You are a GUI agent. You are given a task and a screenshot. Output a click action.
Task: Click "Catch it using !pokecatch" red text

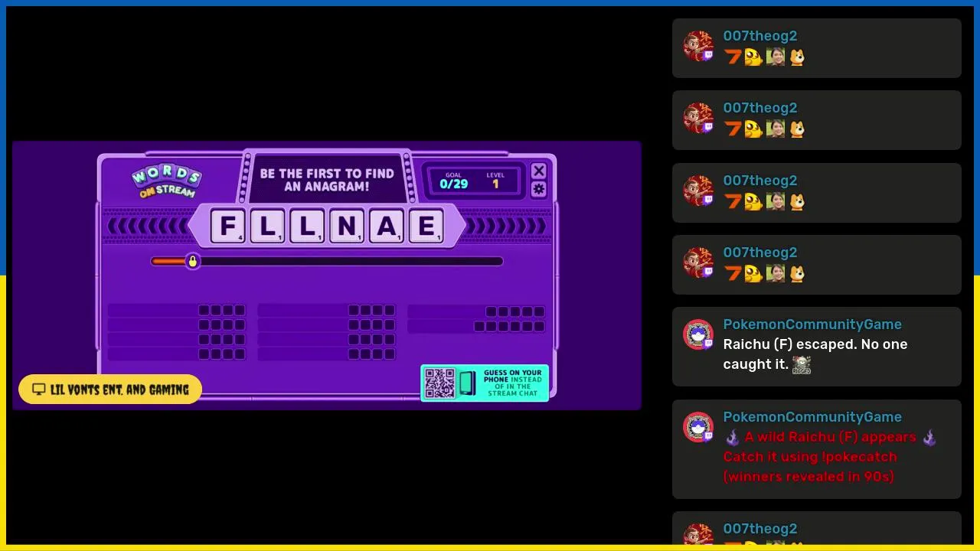pyautogui.click(x=810, y=457)
